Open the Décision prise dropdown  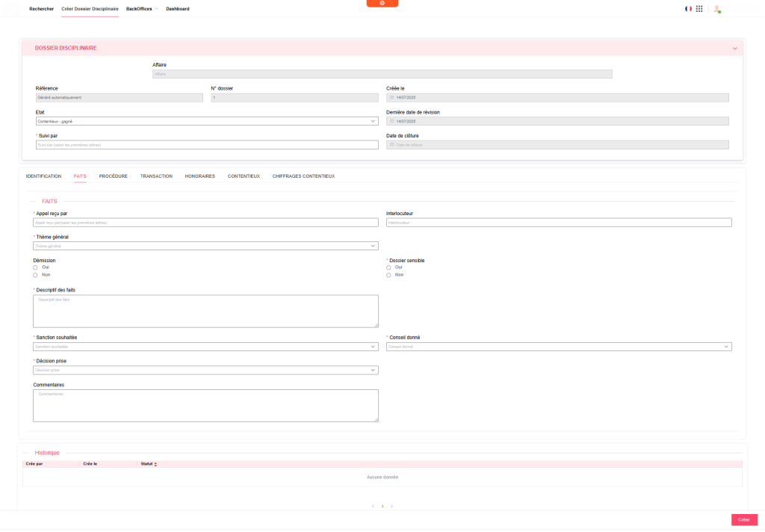(205, 370)
